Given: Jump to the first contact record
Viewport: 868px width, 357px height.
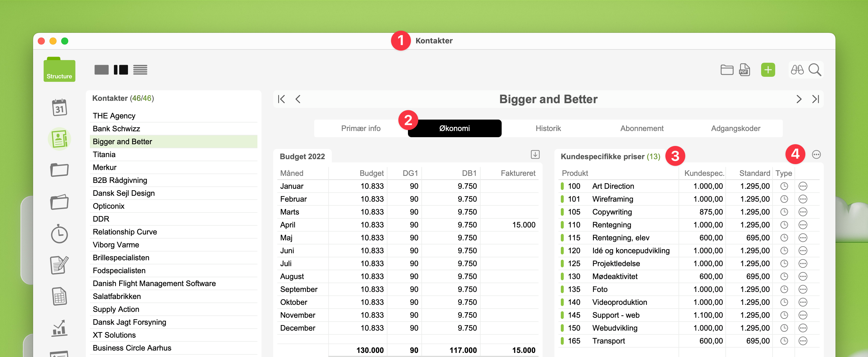Looking at the screenshot, I should point(281,99).
